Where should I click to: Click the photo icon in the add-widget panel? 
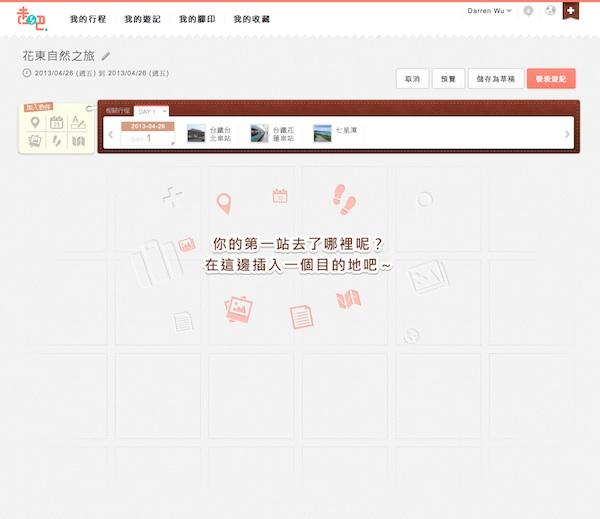[35, 142]
